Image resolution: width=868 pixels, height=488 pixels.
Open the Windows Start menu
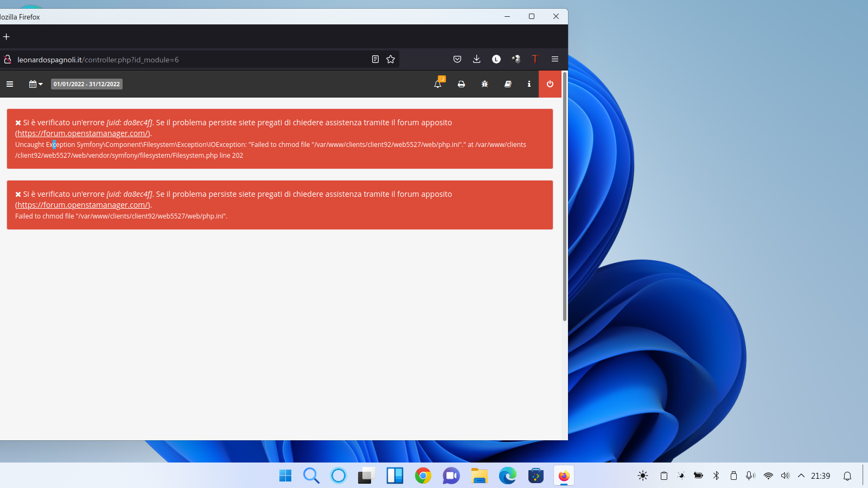click(285, 476)
